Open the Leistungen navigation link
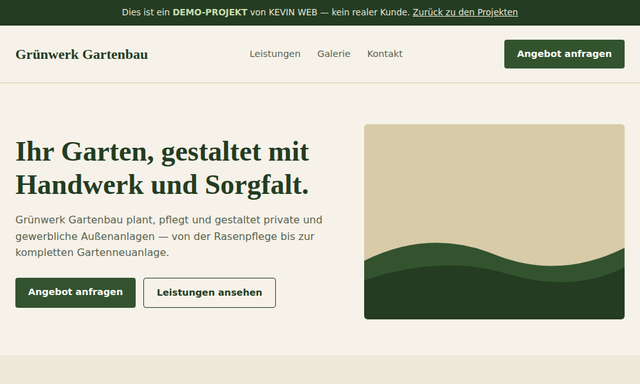Viewport: 640px width, 384px height. coord(275,54)
